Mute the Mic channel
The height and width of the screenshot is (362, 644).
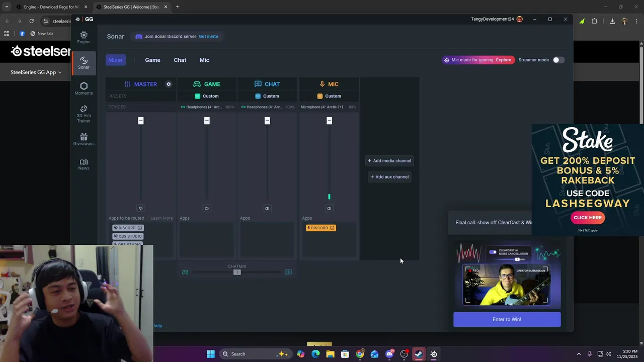pos(329,208)
